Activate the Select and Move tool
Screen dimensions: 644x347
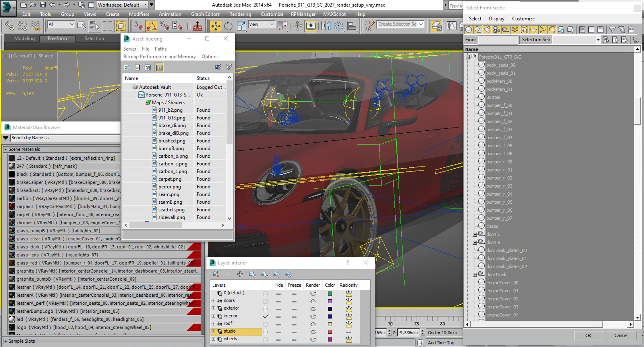pos(215,26)
